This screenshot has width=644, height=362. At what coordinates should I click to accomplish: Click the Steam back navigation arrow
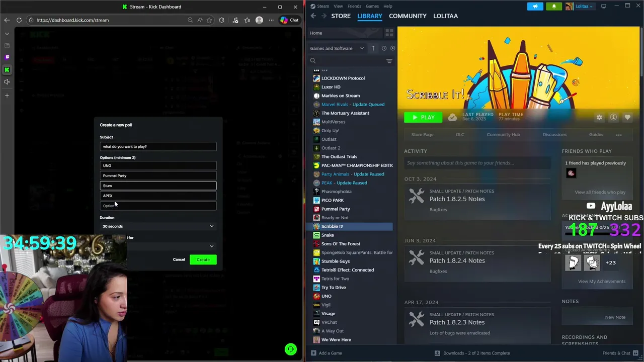[x=313, y=16]
